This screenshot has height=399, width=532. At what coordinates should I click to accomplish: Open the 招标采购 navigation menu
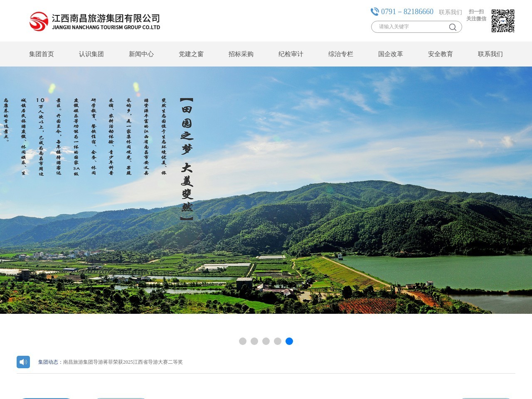pyautogui.click(x=241, y=54)
